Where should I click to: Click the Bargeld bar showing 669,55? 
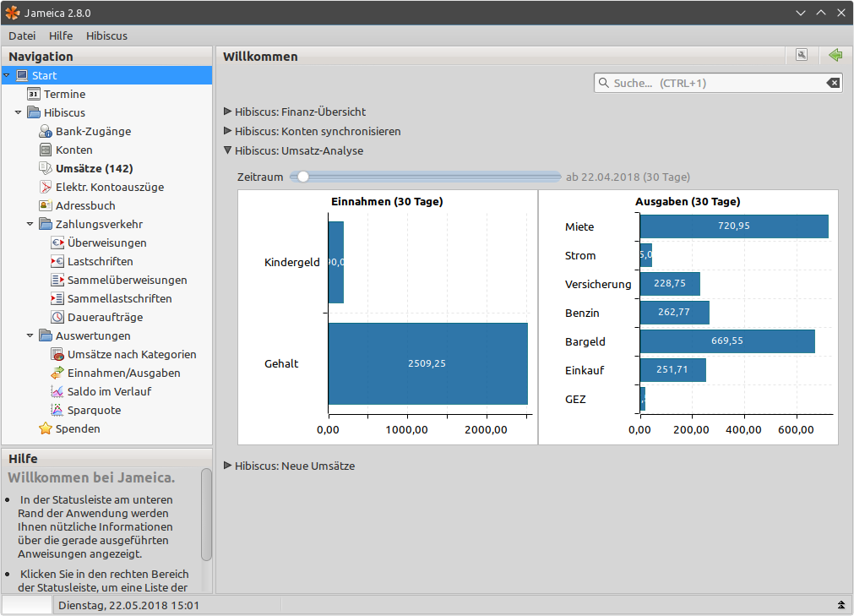[x=727, y=341]
